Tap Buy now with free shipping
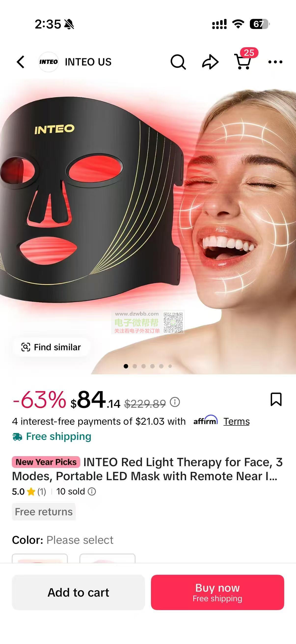This screenshot has height=644, width=296. click(x=217, y=592)
